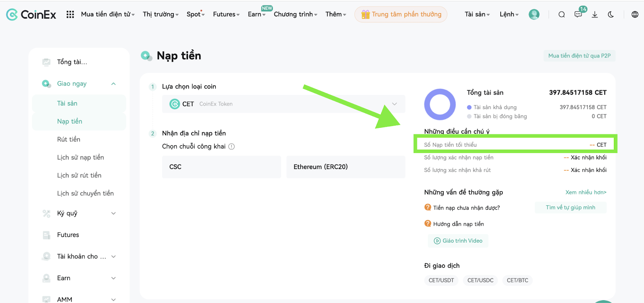Open the Futures top menu
Image resolution: width=644 pixels, height=303 pixels.
click(226, 14)
